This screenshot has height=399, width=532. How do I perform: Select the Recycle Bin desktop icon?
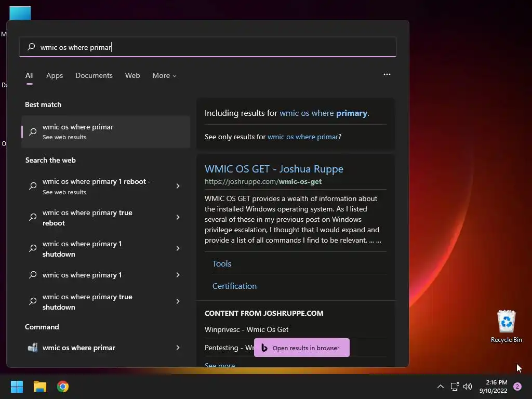506,326
